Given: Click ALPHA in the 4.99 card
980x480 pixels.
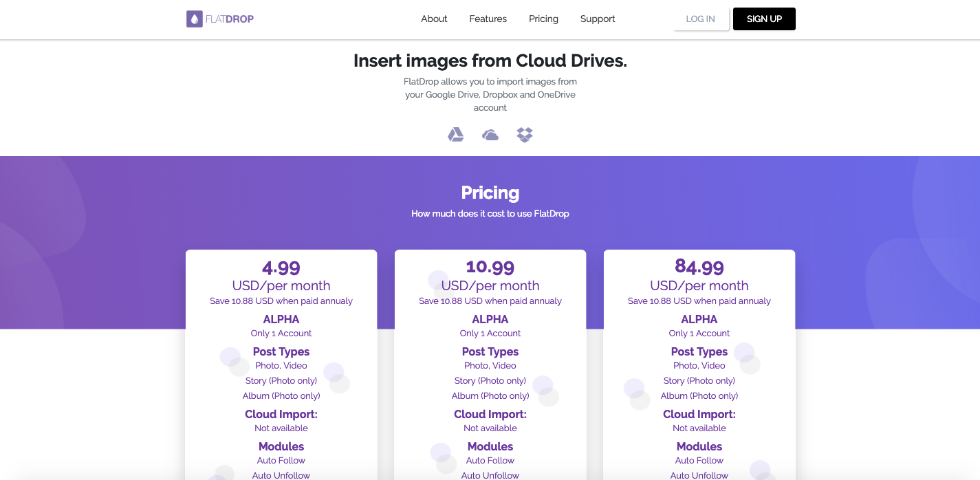Looking at the screenshot, I should pos(281,319).
